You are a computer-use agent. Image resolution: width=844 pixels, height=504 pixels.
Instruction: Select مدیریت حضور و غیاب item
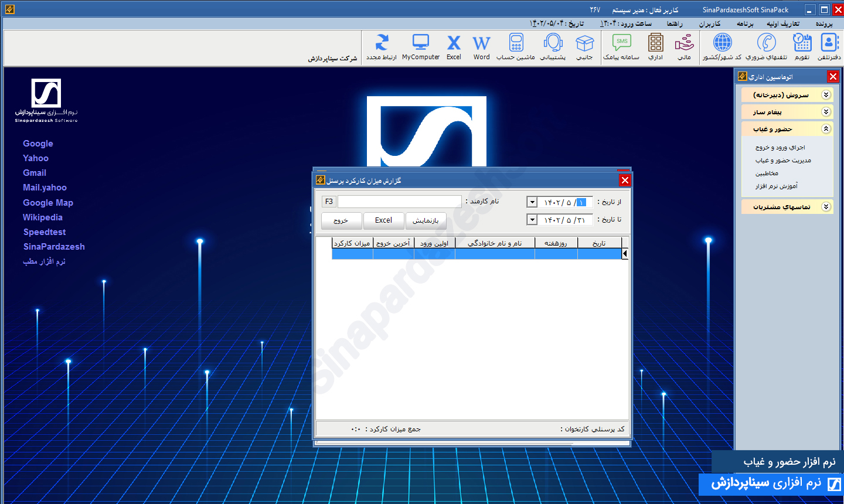[x=783, y=161]
